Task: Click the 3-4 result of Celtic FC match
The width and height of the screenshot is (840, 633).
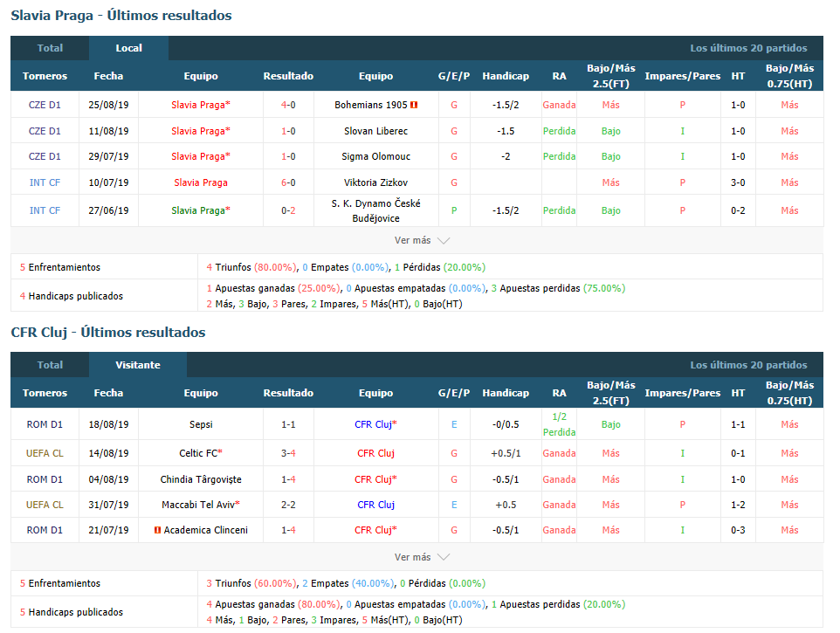Action: tap(288, 454)
